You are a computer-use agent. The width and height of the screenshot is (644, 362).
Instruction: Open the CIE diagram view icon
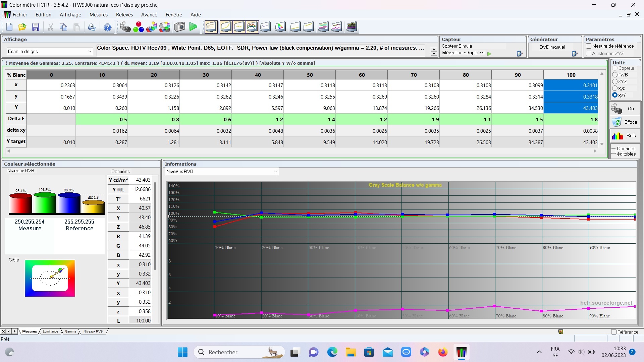280,27
